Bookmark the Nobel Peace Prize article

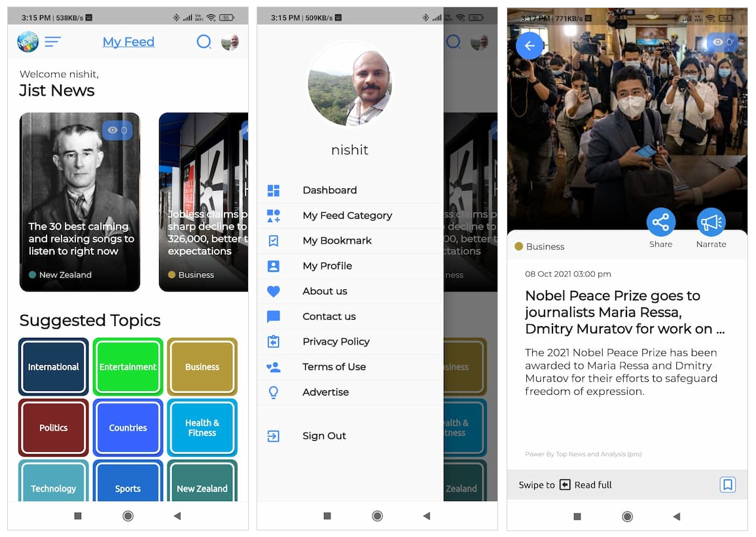pos(727,485)
